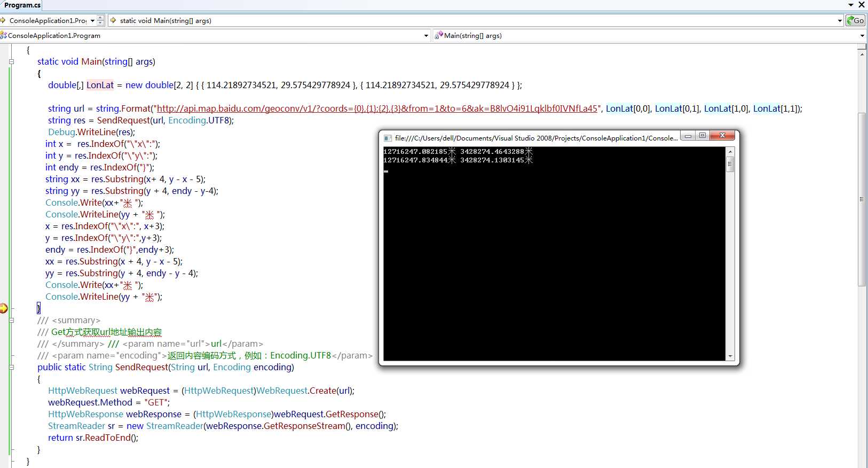Click the "HttpWebResponse webResponse =" code line

pos(217,414)
